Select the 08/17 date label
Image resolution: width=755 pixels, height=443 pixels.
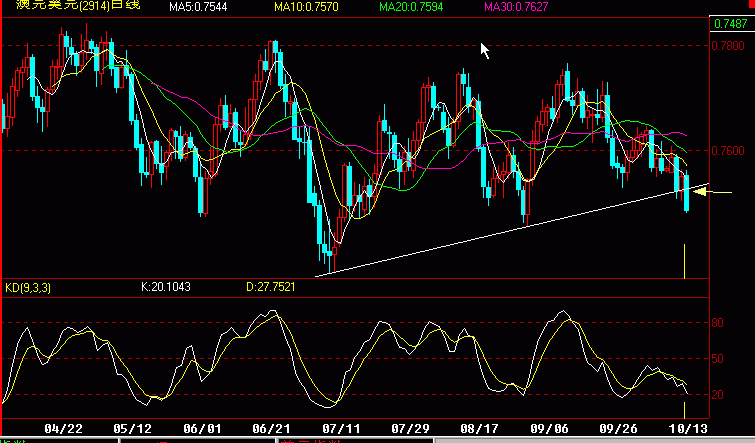pyautogui.click(x=479, y=429)
